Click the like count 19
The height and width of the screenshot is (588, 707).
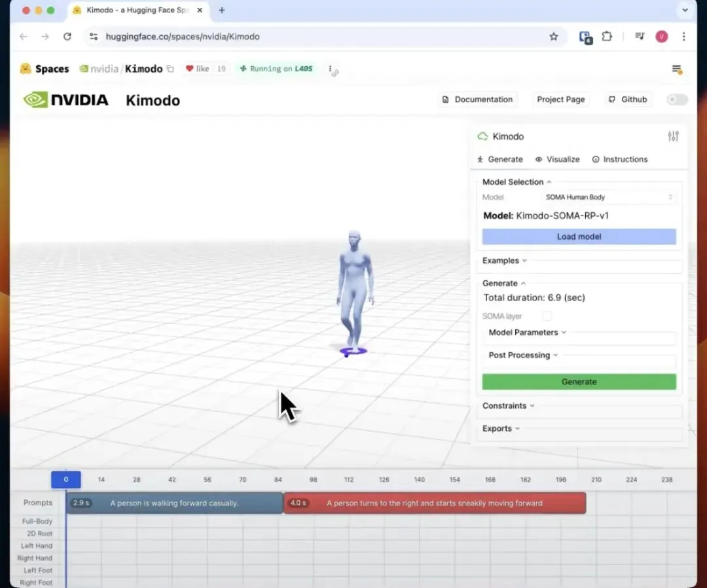coord(221,69)
